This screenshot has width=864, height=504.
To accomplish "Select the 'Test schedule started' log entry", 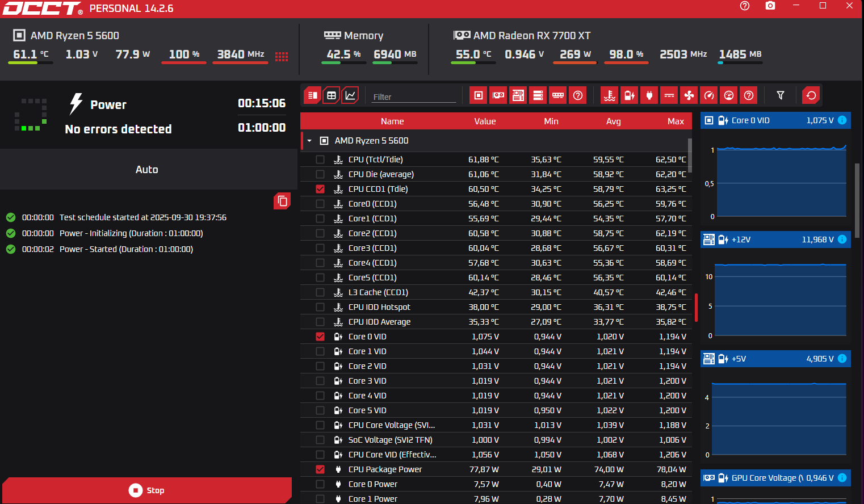I will [x=143, y=217].
